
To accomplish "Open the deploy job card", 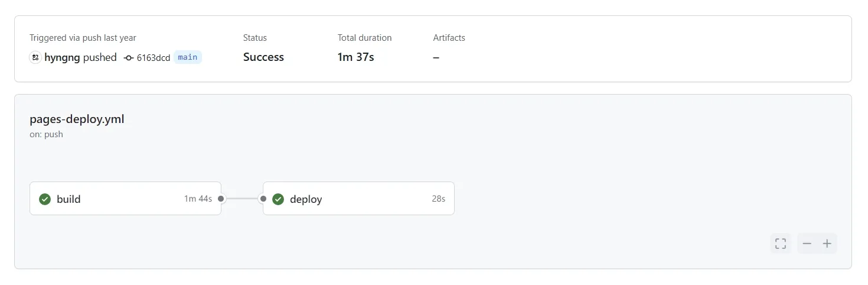I will pos(358,198).
